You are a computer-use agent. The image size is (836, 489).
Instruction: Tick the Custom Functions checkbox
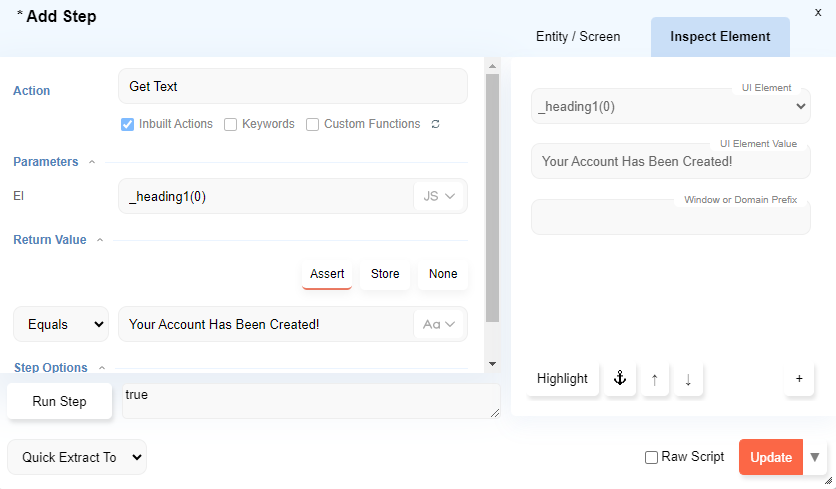(313, 125)
